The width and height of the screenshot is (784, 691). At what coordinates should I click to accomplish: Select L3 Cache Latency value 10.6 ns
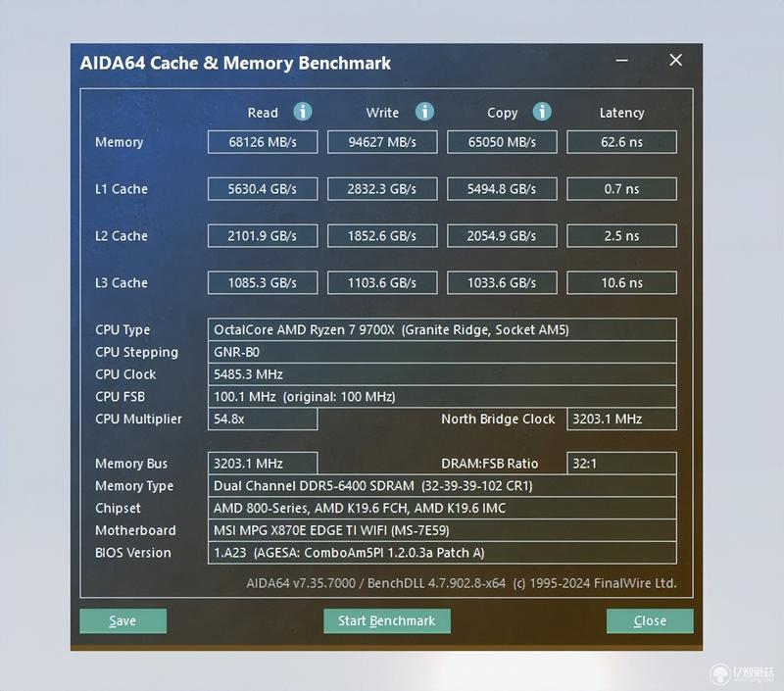click(x=621, y=283)
